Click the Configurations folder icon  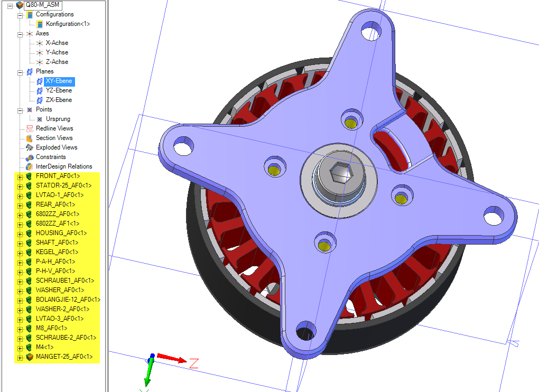click(30, 15)
